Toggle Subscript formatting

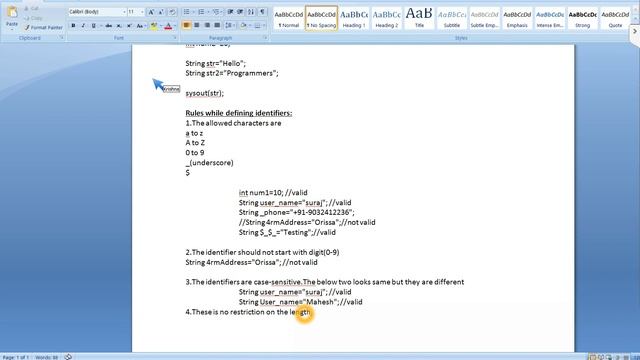119,26
